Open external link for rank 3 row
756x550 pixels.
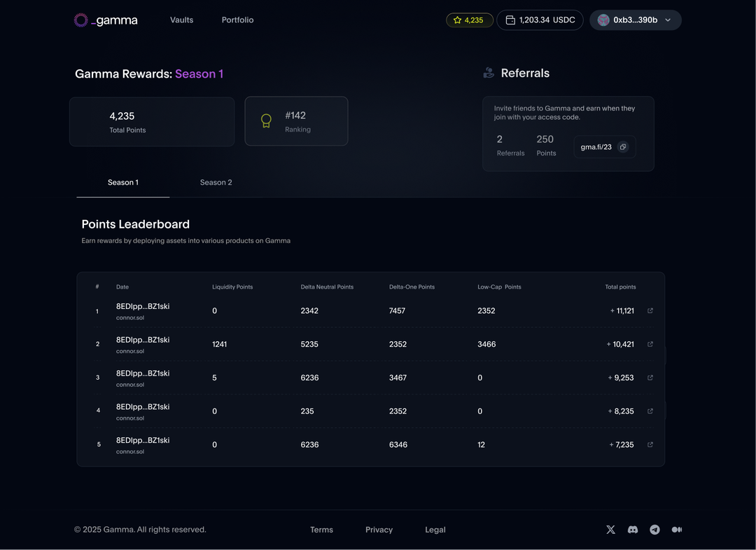pyautogui.click(x=650, y=378)
